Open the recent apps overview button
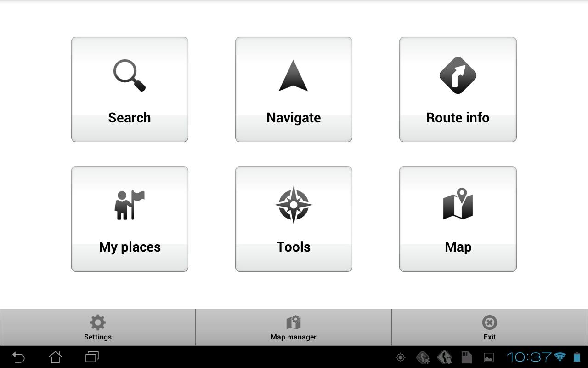 (x=92, y=357)
